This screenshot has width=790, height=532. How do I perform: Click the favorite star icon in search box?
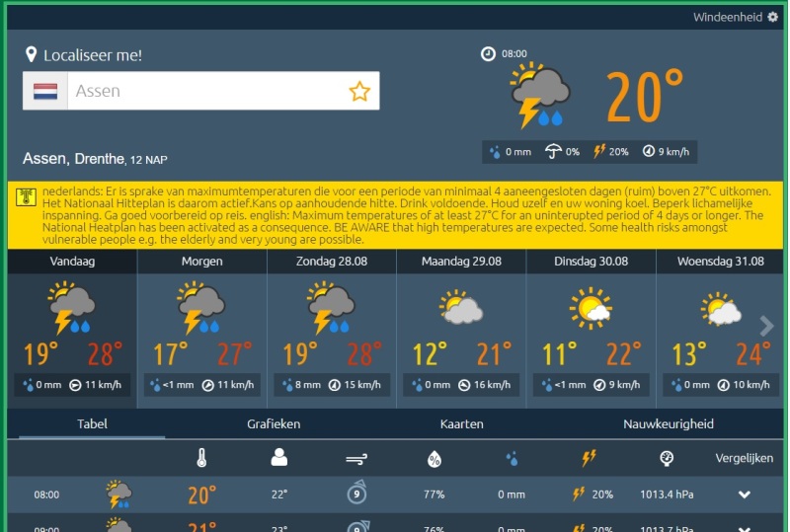tap(358, 92)
